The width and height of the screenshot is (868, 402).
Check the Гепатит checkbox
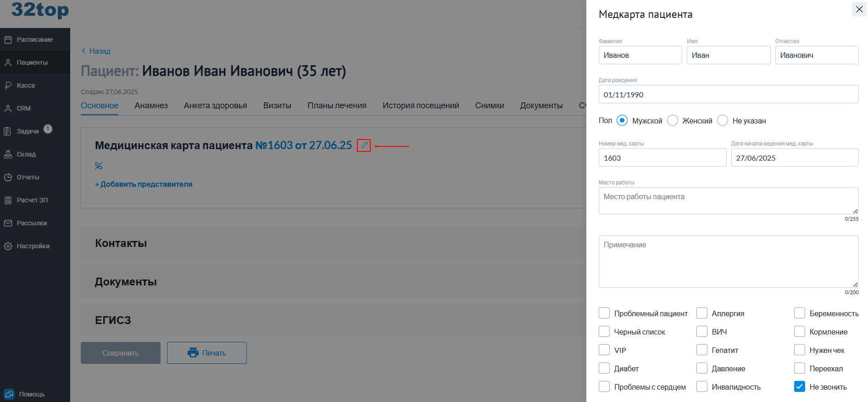(702, 350)
